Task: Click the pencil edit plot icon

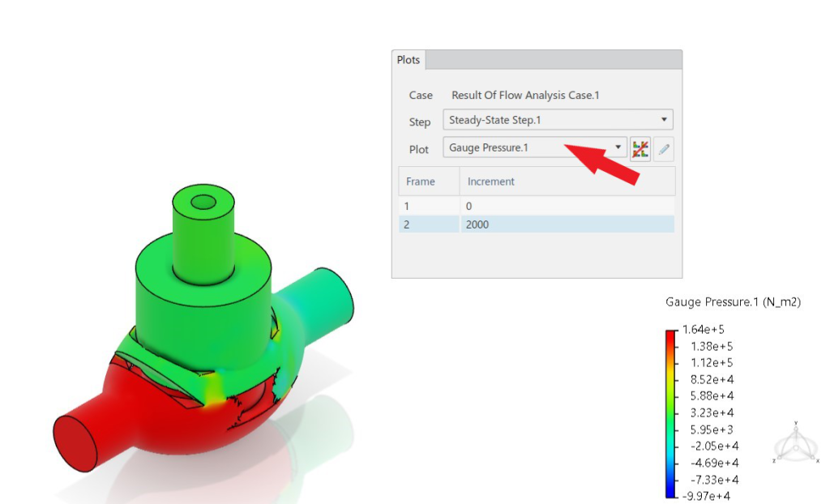Action: tap(664, 149)
